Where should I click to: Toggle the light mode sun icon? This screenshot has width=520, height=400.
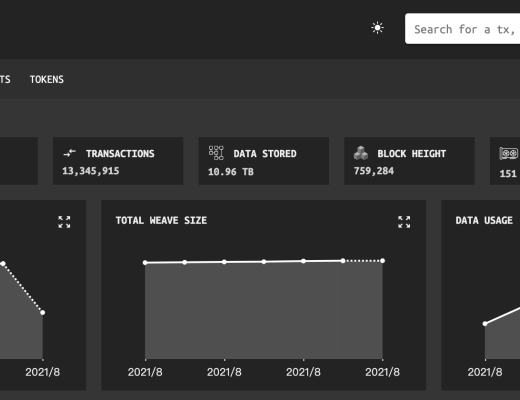pos(377,28)
